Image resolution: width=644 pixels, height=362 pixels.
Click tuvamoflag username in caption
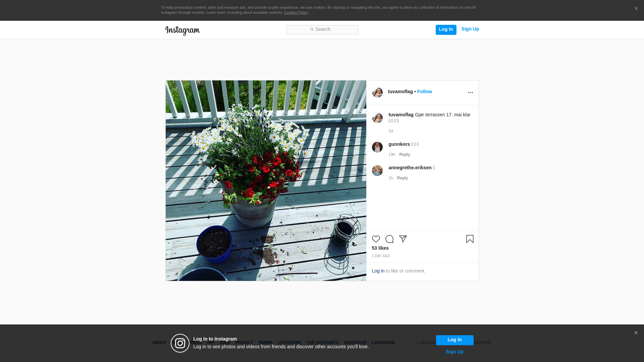401,115
